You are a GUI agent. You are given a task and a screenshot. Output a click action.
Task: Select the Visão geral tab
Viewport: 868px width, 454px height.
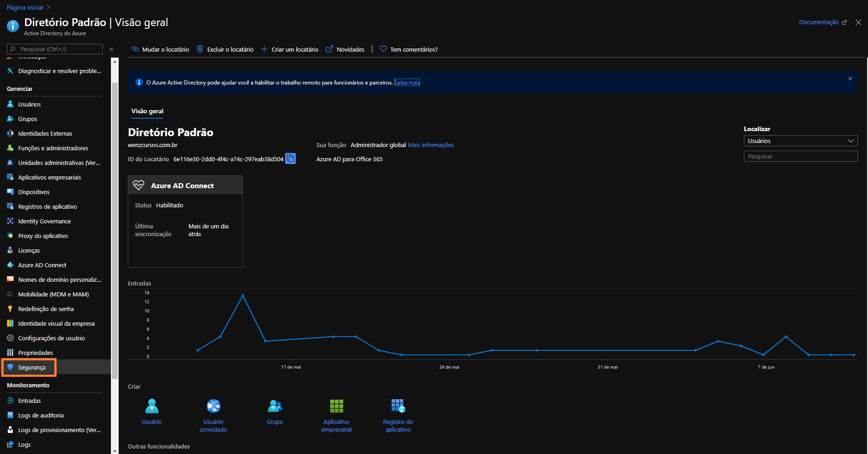[x=147, y=111]
